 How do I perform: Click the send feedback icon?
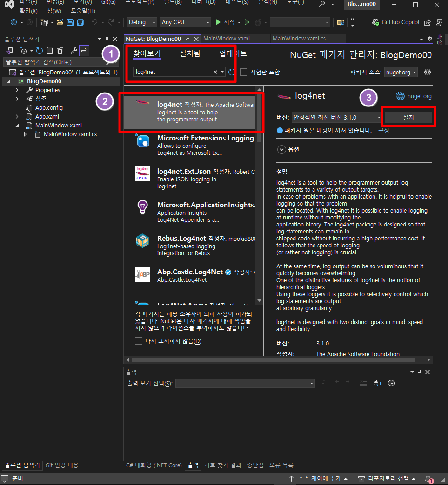point(439,22)
